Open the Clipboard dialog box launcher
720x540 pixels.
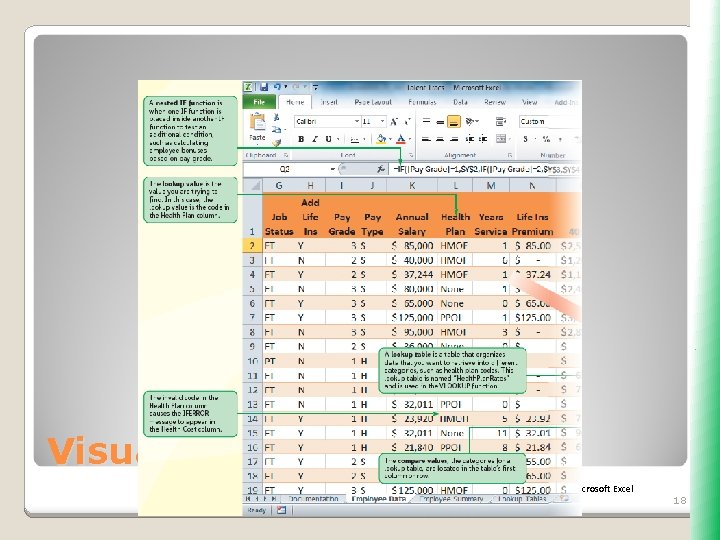coord(285,155)
